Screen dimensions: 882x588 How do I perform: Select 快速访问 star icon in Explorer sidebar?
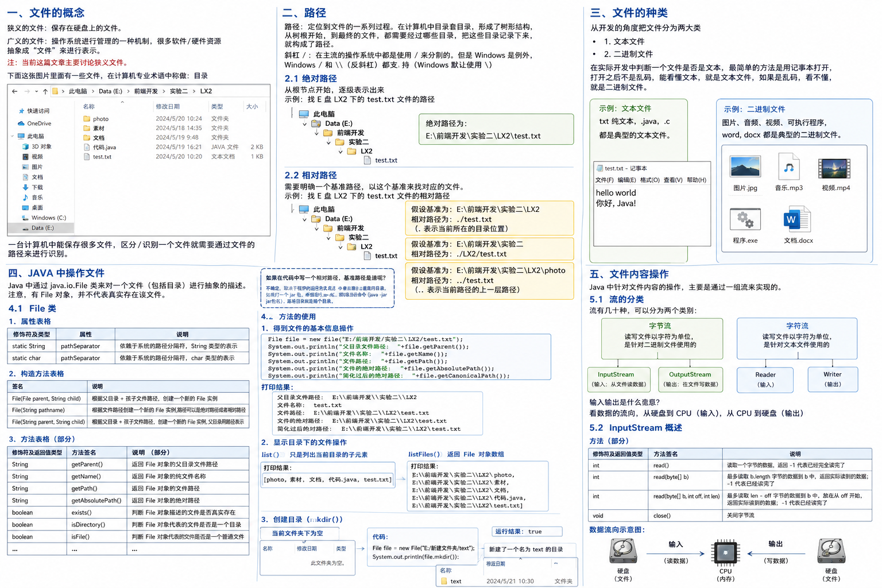coord(22,111)
